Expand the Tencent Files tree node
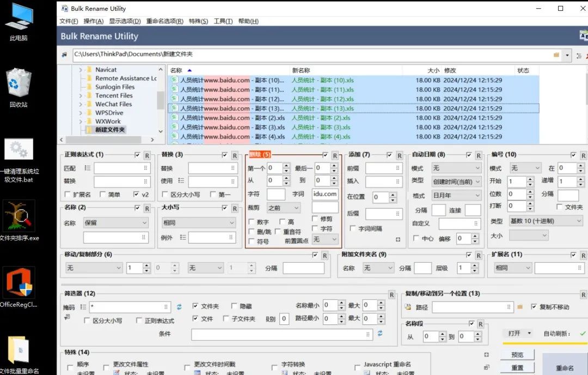The height and width of the screenshot is (375, 588). pos(80,96)
